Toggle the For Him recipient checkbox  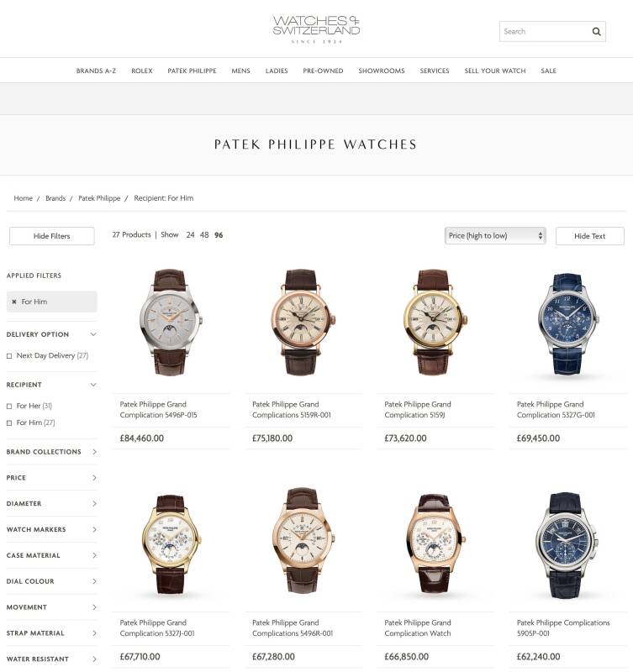point(9,423)
